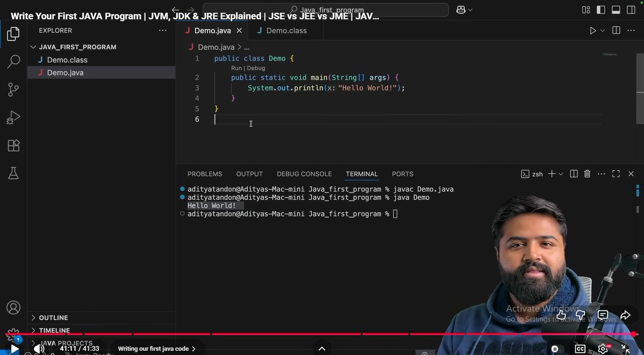Expand the JAVA PROJECTS section
This screenshot has height=355, width=644.
(x=65, y=343)
